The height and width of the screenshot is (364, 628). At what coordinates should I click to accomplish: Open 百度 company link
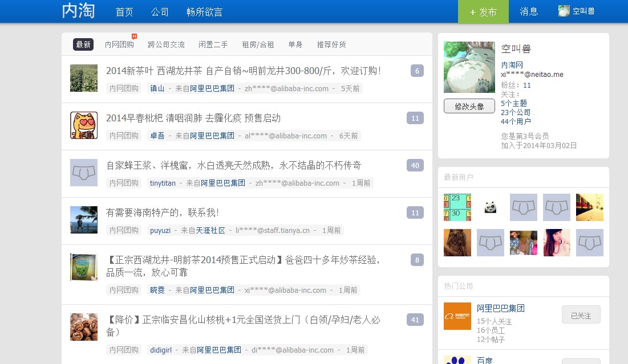pyautogui.click(x=485, y=360)
